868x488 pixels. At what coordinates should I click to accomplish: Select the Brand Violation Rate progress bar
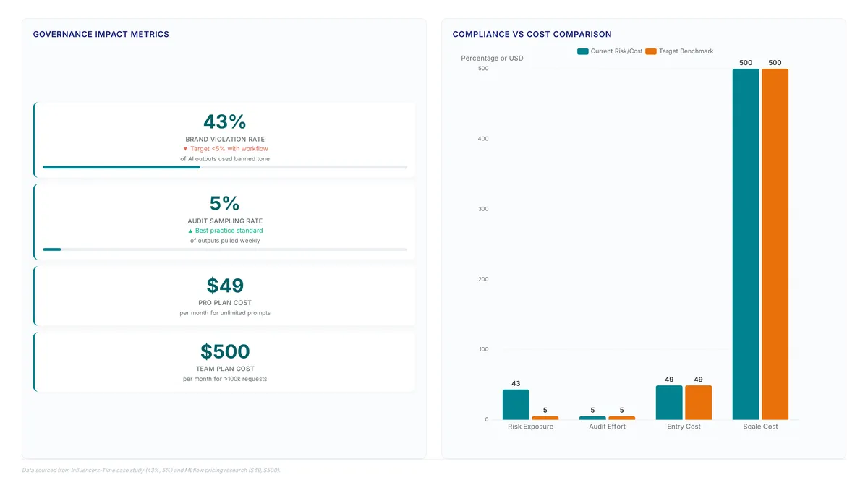point(225,167)
